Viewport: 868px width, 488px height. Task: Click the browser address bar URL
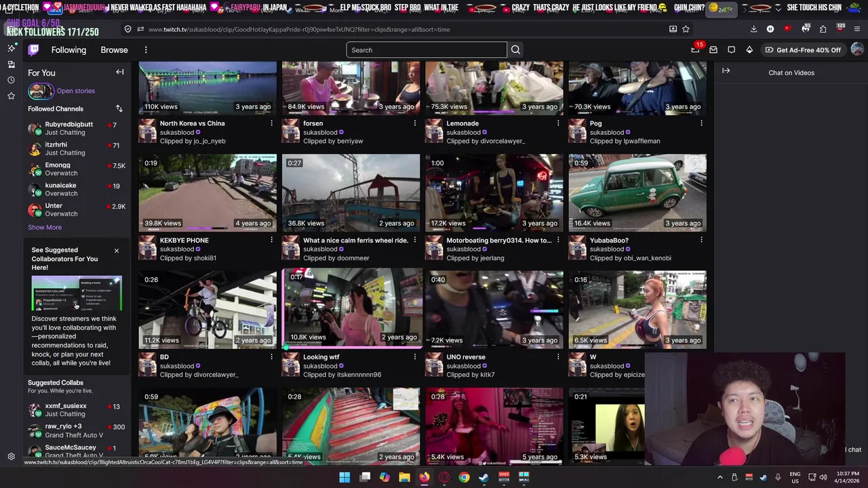point(299,29)
